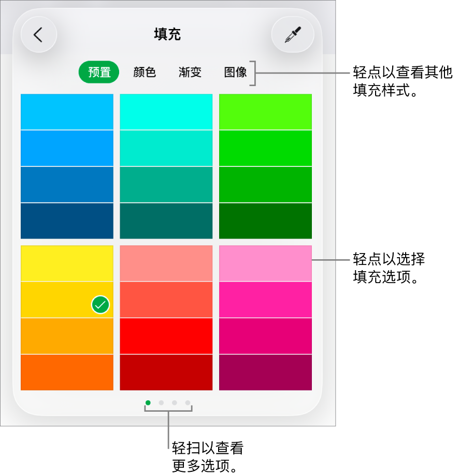Select the dark magenta swatch bottom right
The width and height of the screenshot is (459, 476).
pyautogui.click(x=265, y=372)
